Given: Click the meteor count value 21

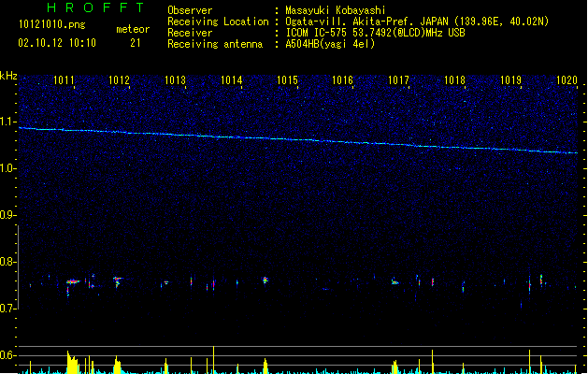Looking at the screenshot, I should (136, 43).
